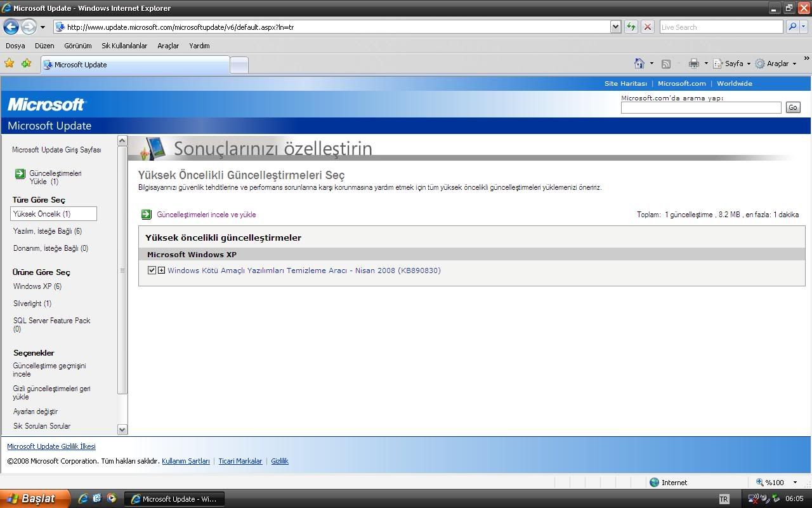The height and width of the screenshot is (508, 812).
Task: Open Windows Kötü Amaçlı Yazılımları Temizleme Aracı link
Action: (x=304, y=271)
